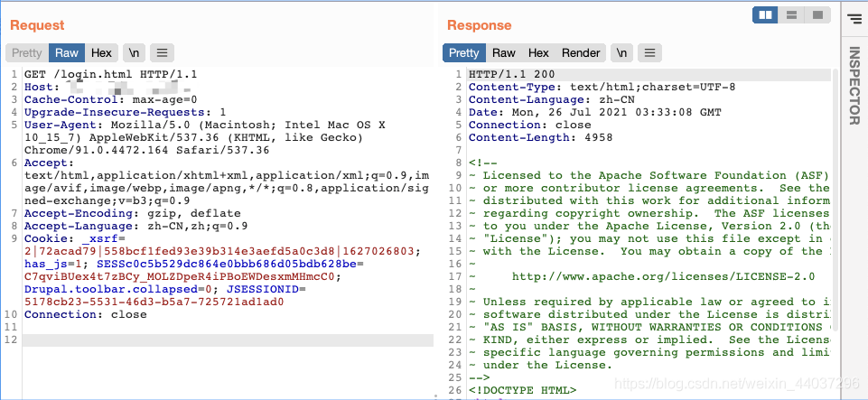Toggle \n non-printable characters in Request

pos(134,53)
